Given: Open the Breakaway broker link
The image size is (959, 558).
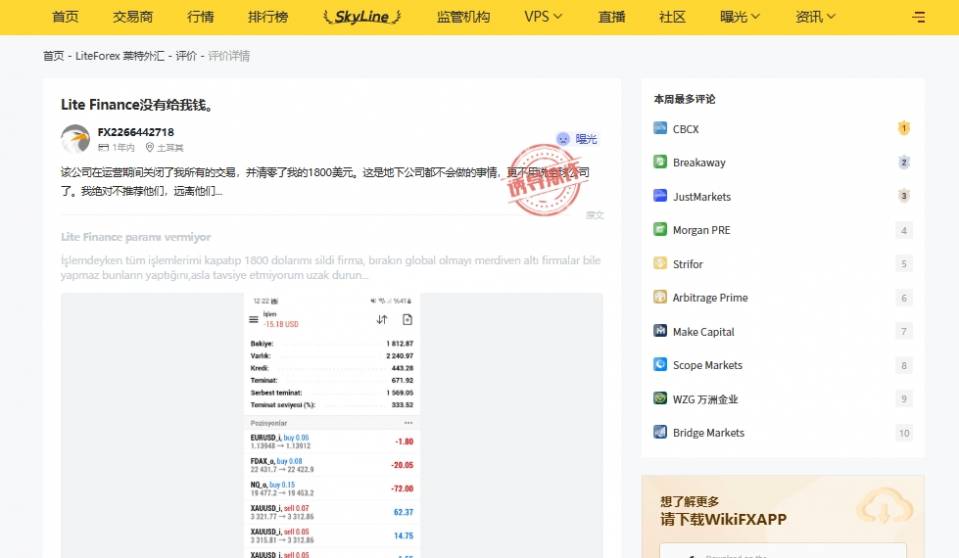Looking at the screenshot, I should click(699, 163).
